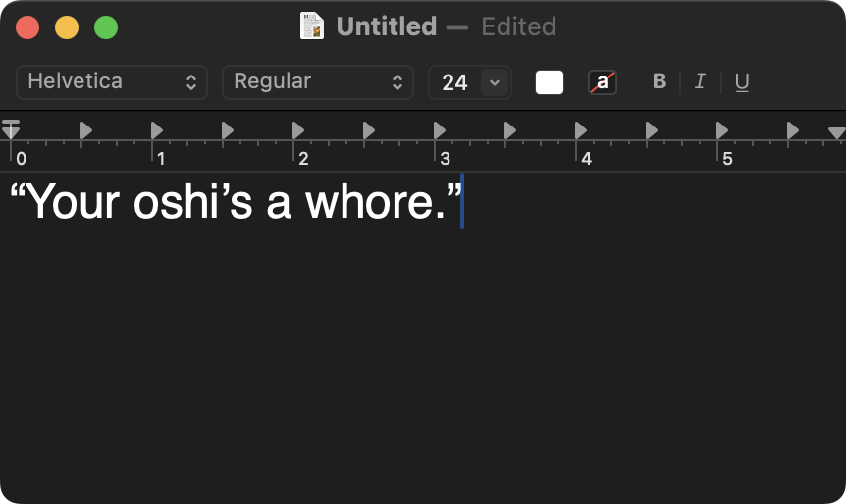Toggle underline formatting with U button
Viewport: 846px width, 504px height.
(x=742, y=82)
